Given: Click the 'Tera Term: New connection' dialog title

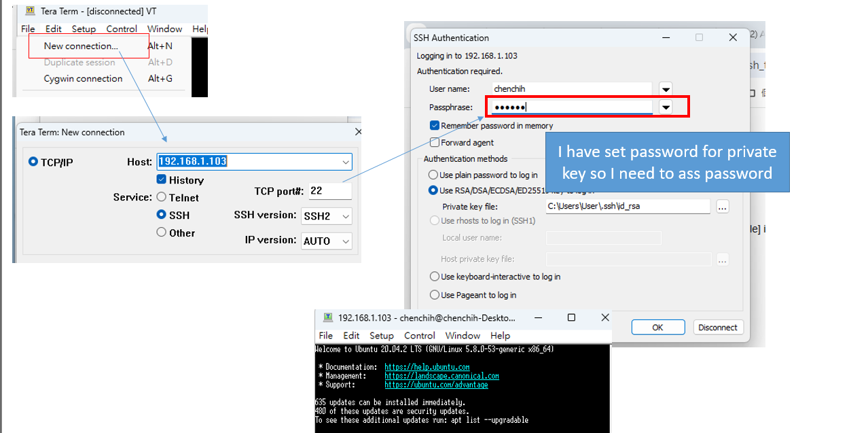Looking at the screenshot, I should coord(72,132).
